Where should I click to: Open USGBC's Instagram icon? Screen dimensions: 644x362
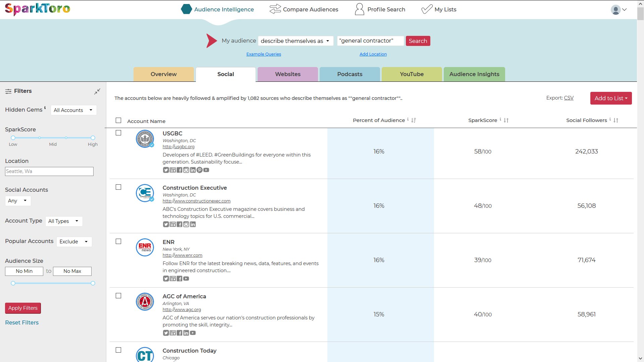[186, 170]
